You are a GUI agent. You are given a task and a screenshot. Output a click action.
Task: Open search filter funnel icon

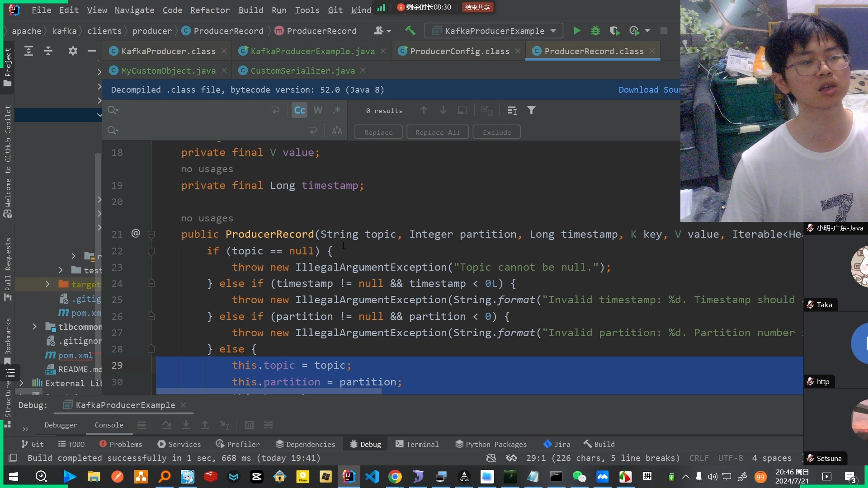coord(532,110)
